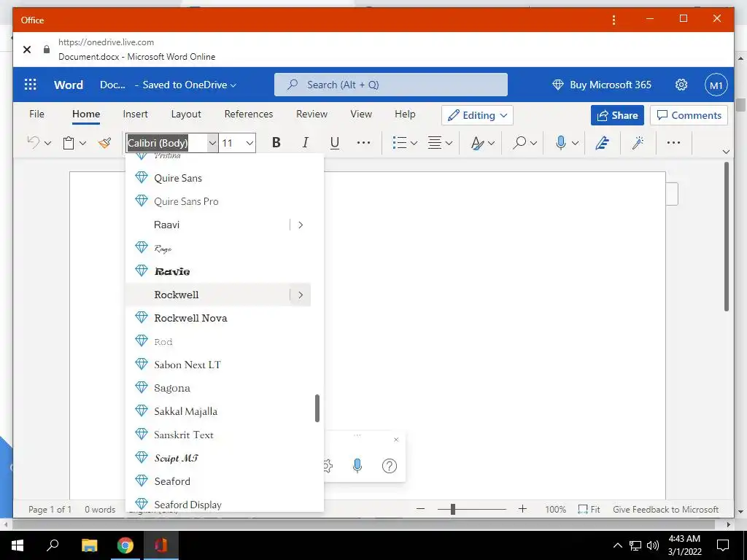Click the font list scrollbar thumb
The image size is (747, 560).
(317, 408)
